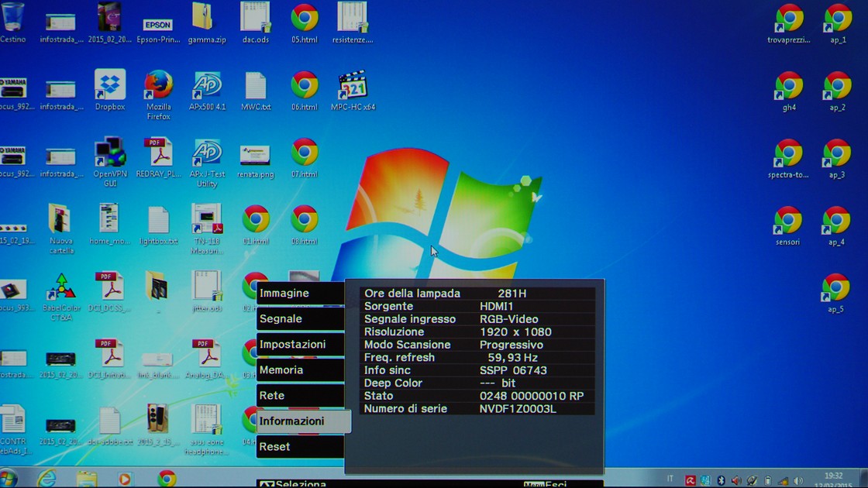Click the Numero di serie row
The width and height of the screenshot is (868, 488).
pos(477,409)
